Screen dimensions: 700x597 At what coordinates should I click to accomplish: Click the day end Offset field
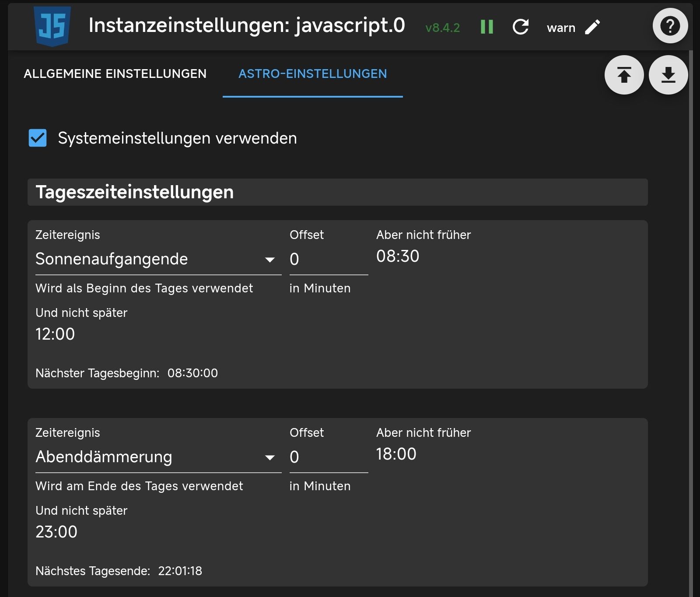coord(328,457)
